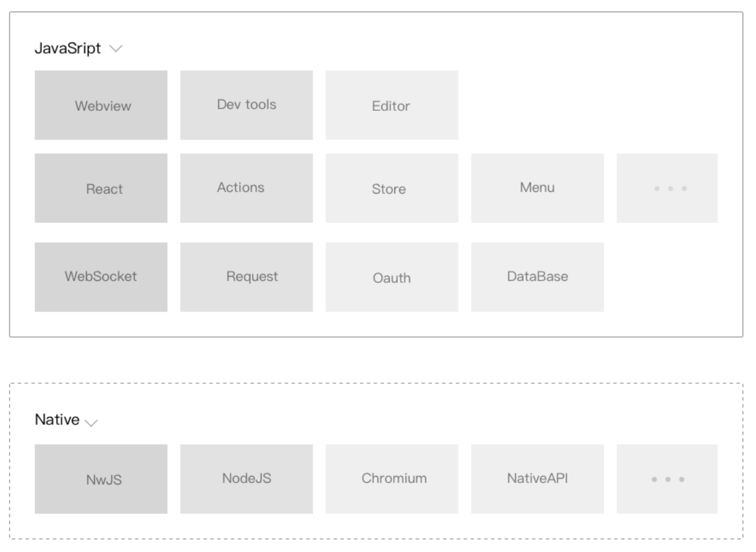Click the NodeJS block
The image size is (756, 552).
(246, 479)
